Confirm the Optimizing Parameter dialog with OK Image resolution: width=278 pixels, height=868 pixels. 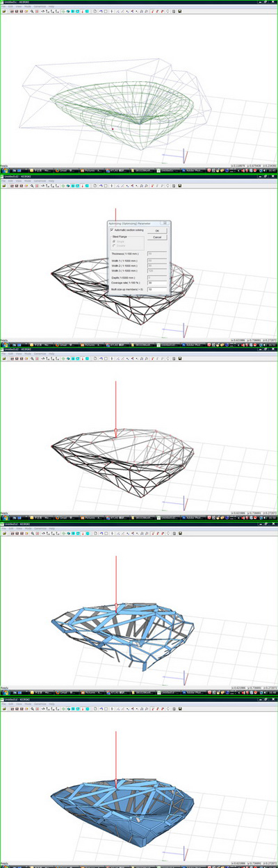coord(157,231)
